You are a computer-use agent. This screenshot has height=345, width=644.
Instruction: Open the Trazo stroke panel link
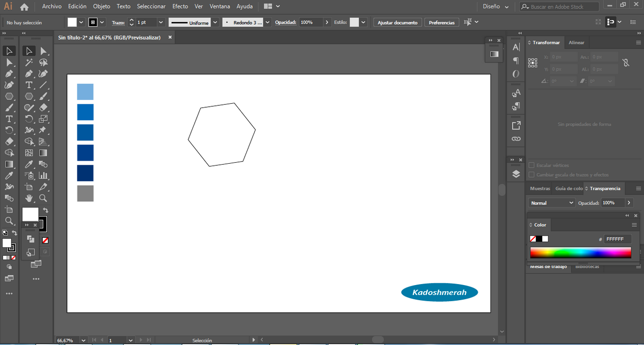point(118,23)
